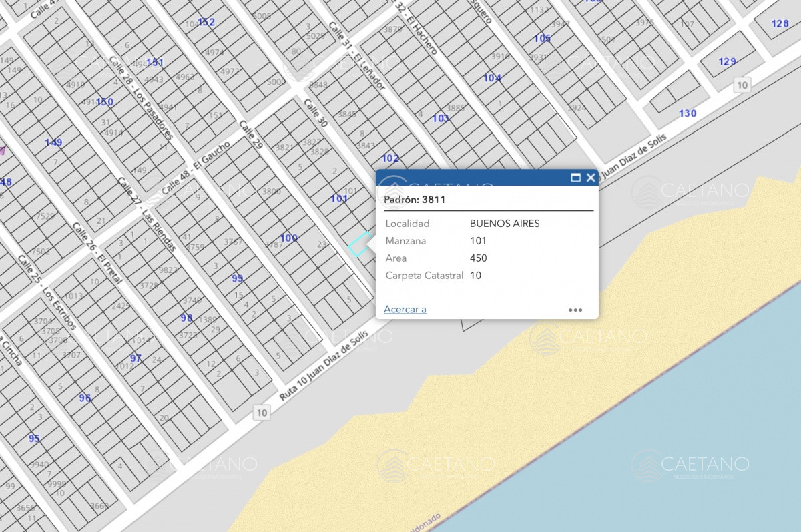Click blue block number 97
This screenshot has height=532, width=801.
click(136, 358)
